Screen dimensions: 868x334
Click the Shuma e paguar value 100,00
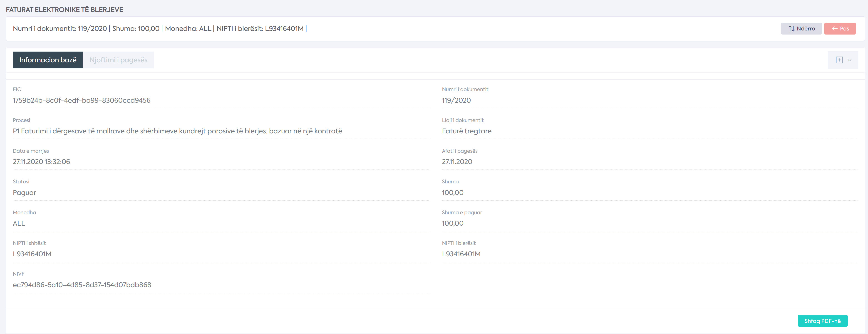coord(453,223)
